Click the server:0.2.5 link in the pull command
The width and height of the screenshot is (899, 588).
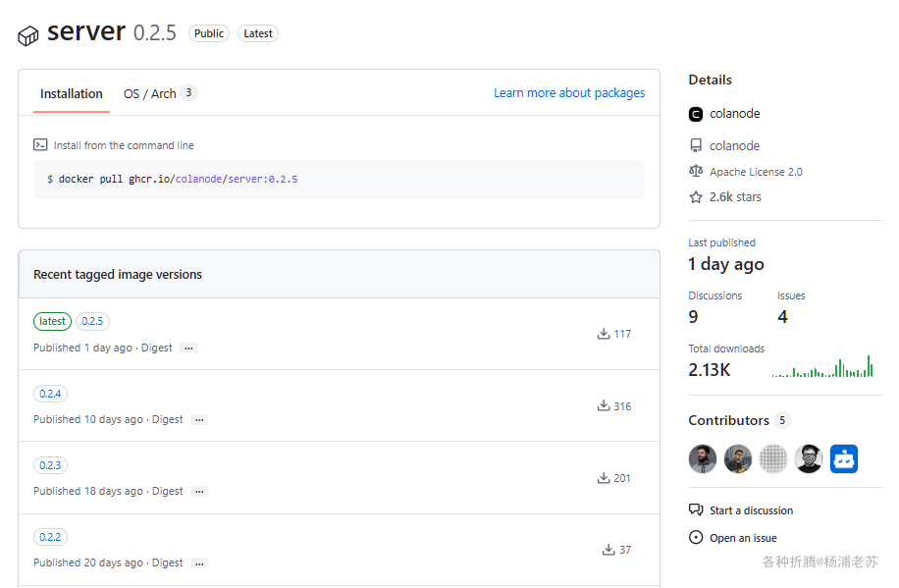point(263,179)
